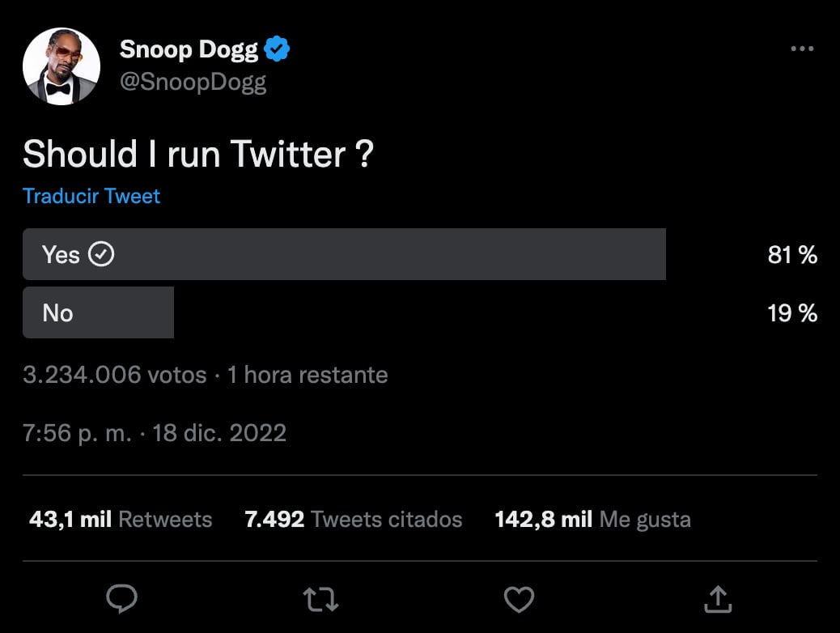
Task: Click the 3.234.006 votos count
Action: [115, 376]
